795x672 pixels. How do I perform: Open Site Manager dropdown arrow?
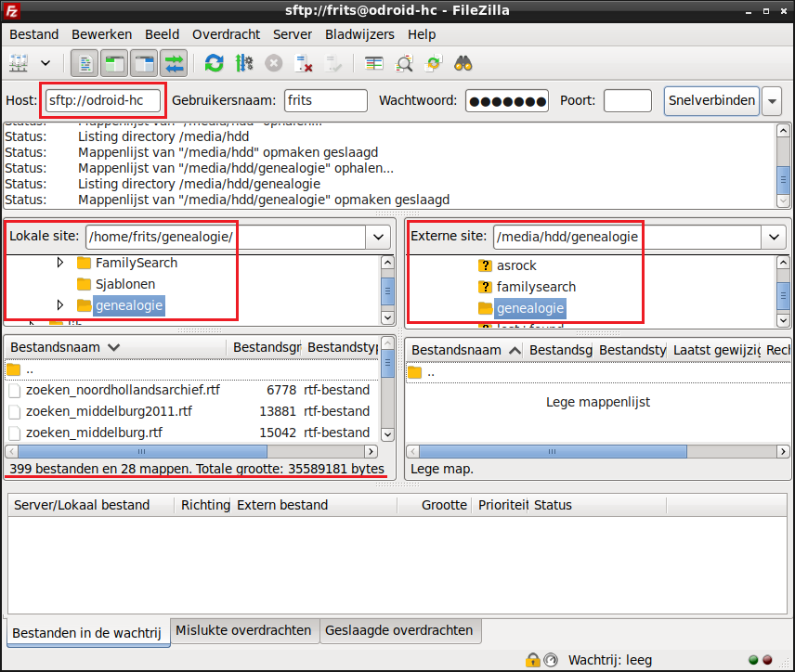[x=46, y=64]
